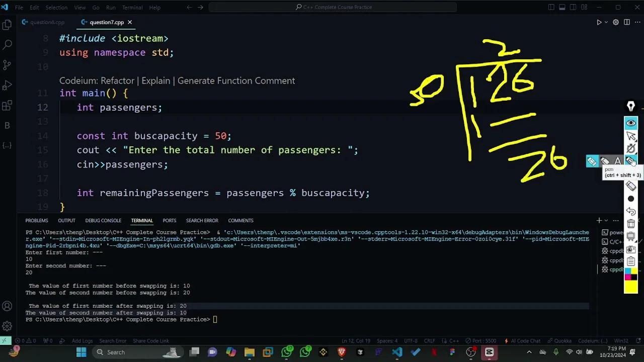Clear drawings with the trash icon
644x362 pixels.
(x=631, y=224)
